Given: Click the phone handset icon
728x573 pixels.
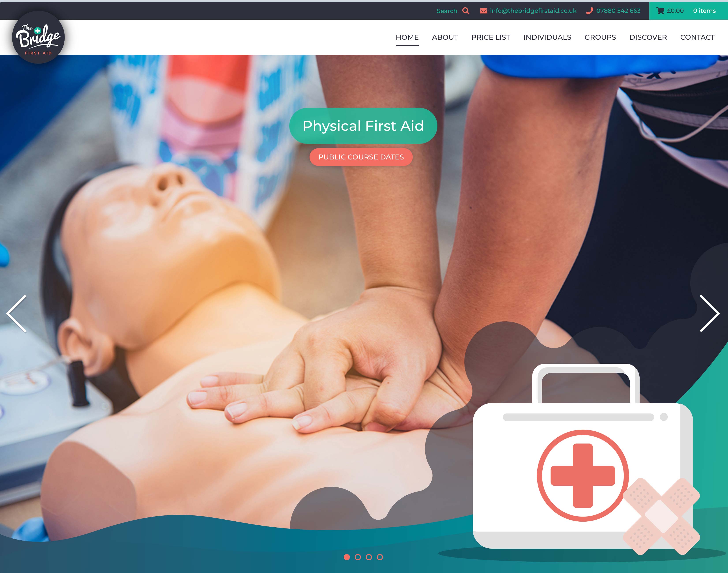Looking at the screenshot, I should coord(590,11).
